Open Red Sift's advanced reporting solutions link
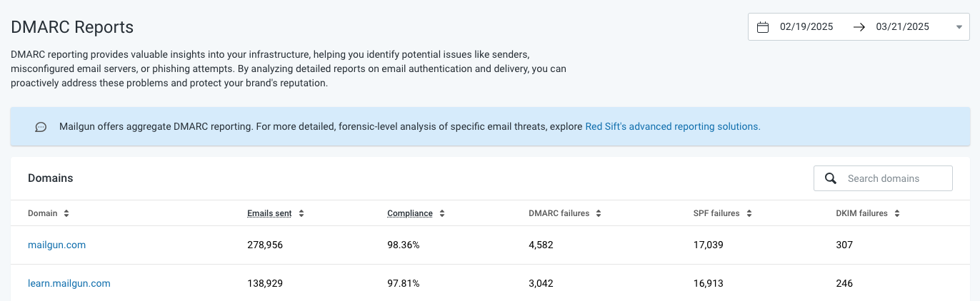Image resolution: width=980 pixels, height=301 pixels. click(x=673, y=126)
